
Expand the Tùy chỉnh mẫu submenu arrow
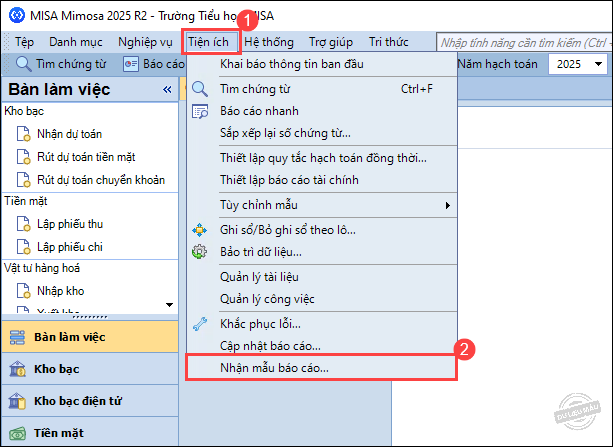448,205
